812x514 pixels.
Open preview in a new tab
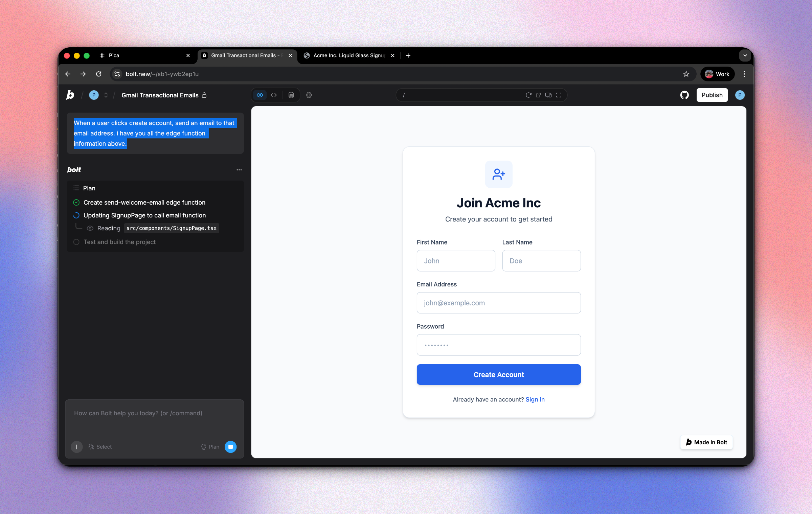(538, 95)
